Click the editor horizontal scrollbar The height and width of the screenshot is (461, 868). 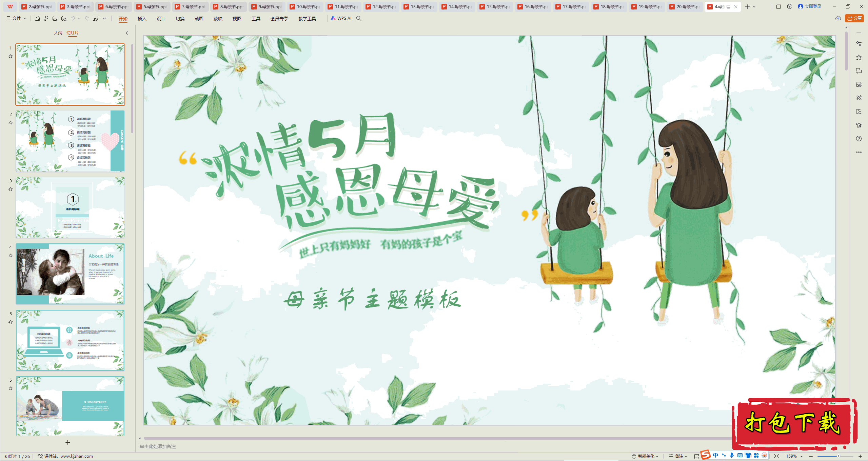coord(437,438)
